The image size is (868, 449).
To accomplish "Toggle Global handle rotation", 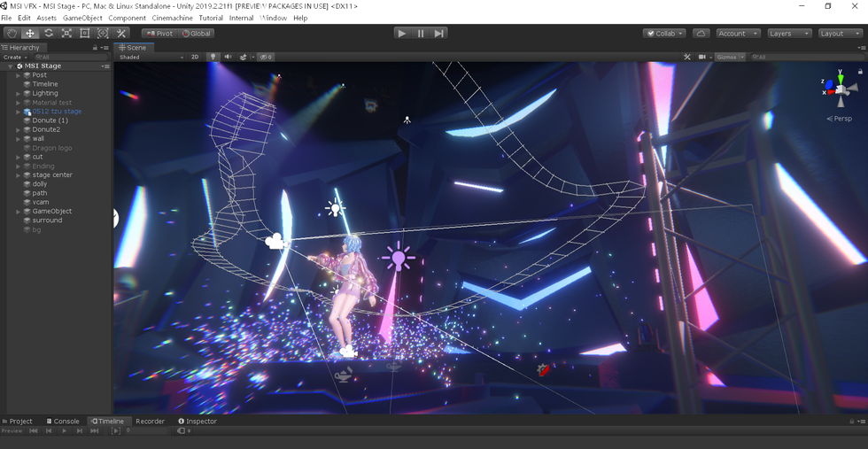I will point(197,34).
